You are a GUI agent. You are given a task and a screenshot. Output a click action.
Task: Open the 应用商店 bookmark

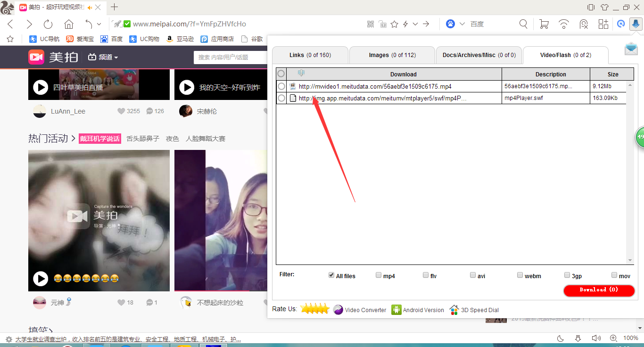click(x=217, y=39)
